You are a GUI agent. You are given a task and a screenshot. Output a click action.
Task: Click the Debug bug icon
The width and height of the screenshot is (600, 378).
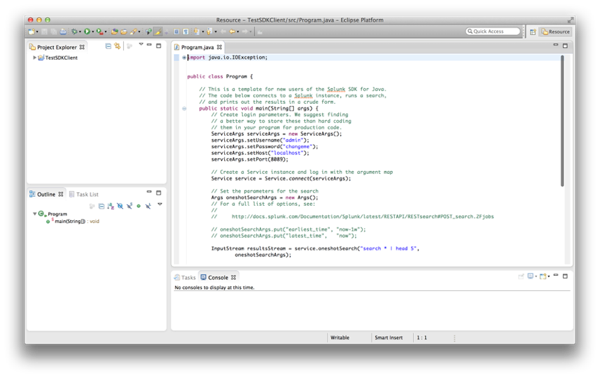click(x=74, y=31)
